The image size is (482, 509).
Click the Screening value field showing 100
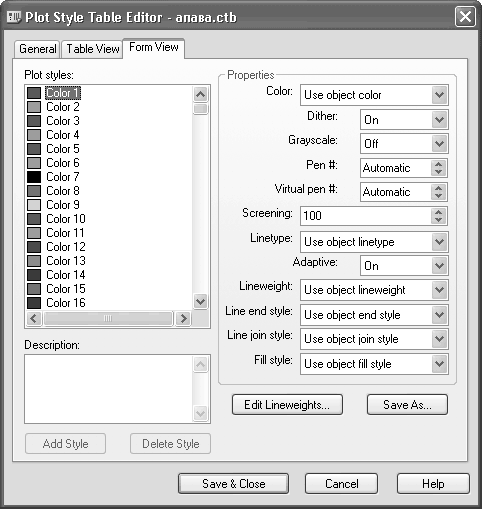click(x=366, y=216)
